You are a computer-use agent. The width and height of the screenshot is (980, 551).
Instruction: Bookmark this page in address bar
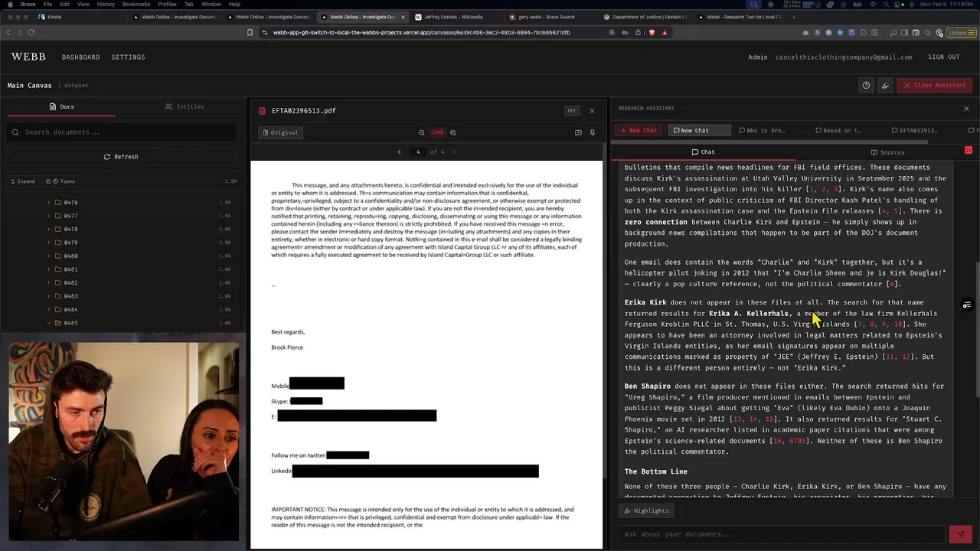point(250,32)
